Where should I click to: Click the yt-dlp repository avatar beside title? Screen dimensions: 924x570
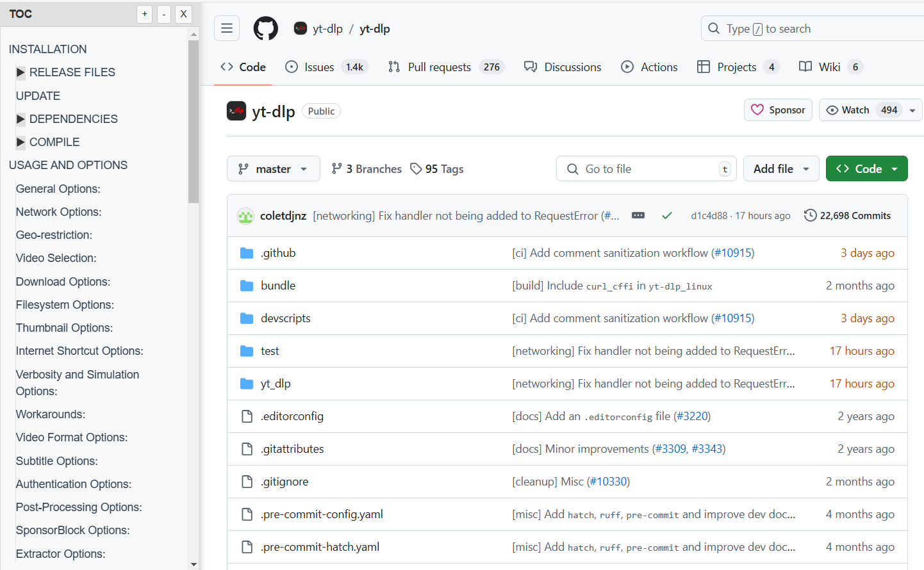(x=236, y=111)
